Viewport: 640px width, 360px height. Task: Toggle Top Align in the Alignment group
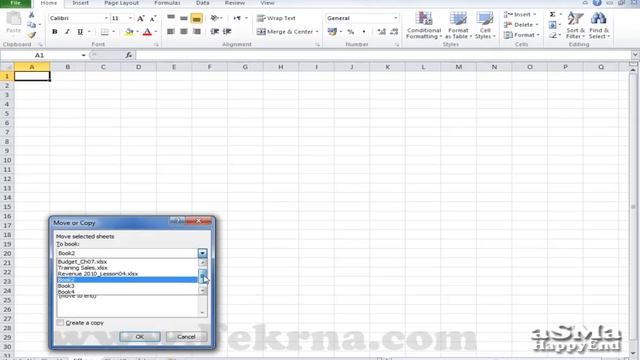pos(171,18)
